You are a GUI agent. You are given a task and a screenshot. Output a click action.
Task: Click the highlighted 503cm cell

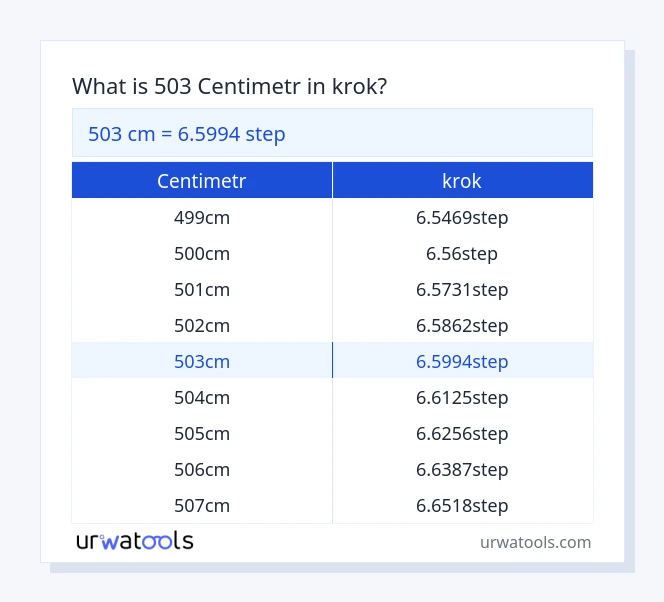[202, 361]
